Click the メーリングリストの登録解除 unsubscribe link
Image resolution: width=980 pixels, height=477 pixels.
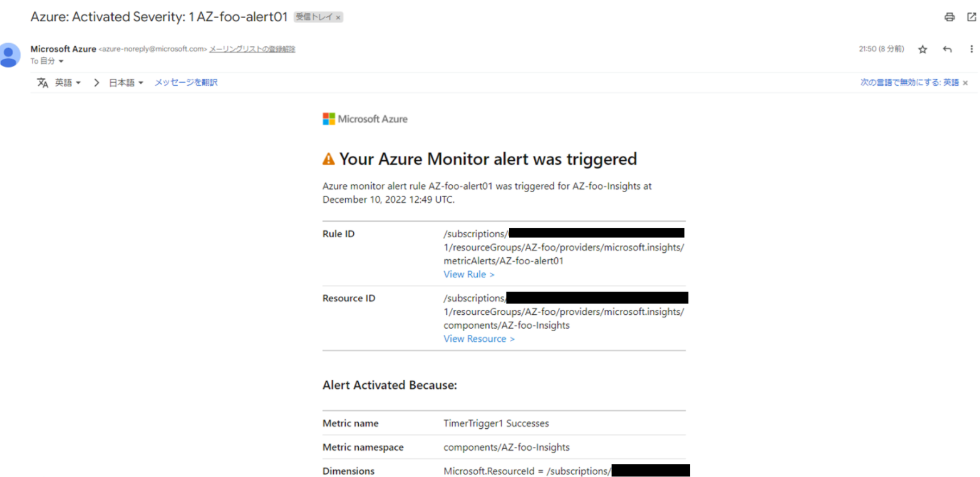(252, 48)
